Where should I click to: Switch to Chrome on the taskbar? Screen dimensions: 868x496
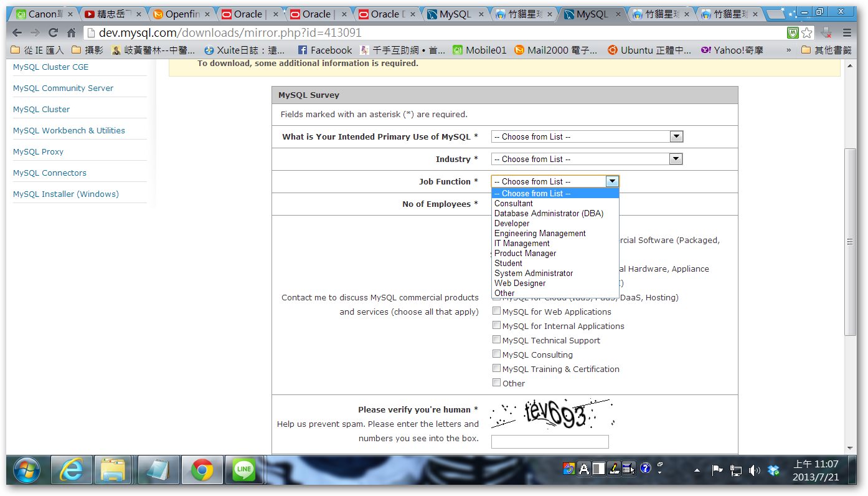coord(202,470)
